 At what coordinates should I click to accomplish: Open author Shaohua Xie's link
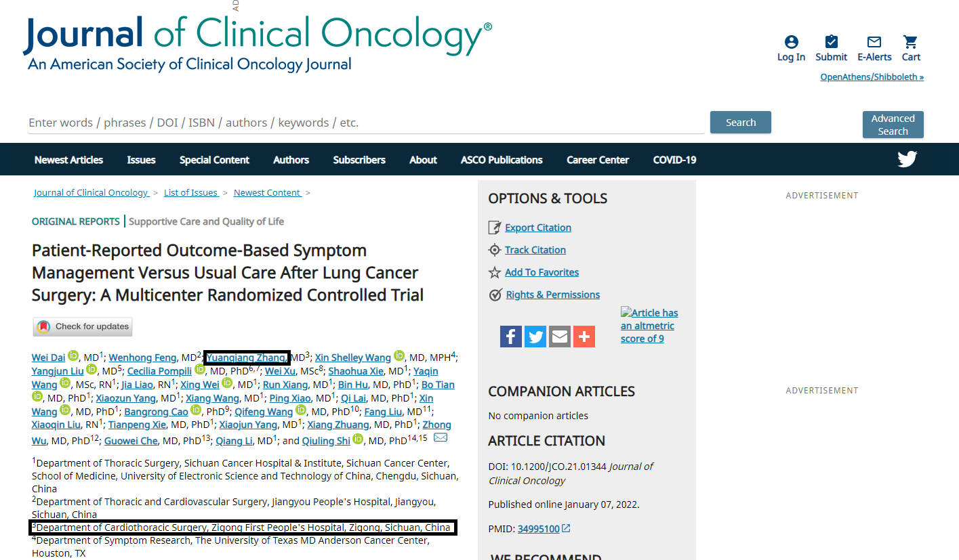coord(356,371)
